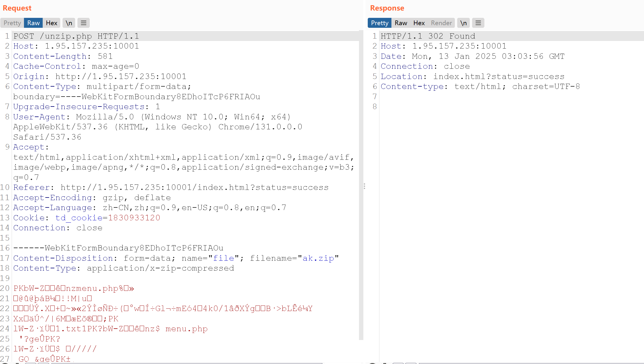Click the Location header 'index.html?status=success'
The height and width of the screenshot is (364, 644).
pyautogui.click(x=499, y=76)
